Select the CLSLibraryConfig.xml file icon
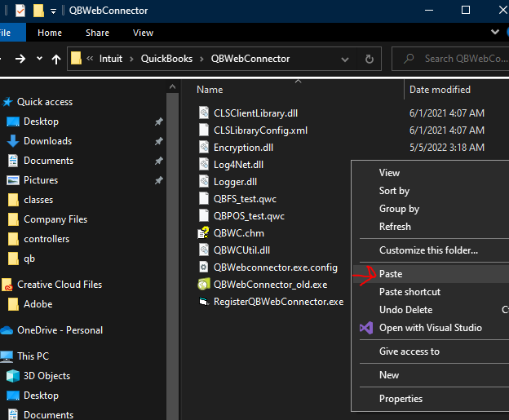The image size is (509, 420). click(x=204, y=130)
